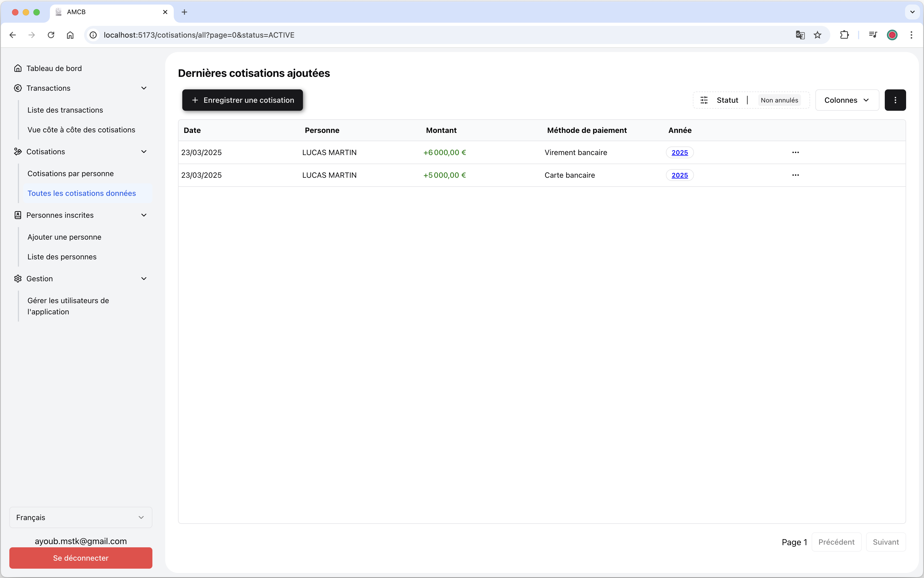Open the Français language selector
Viewport: 924px width, 578px height.
click(81, 517)
